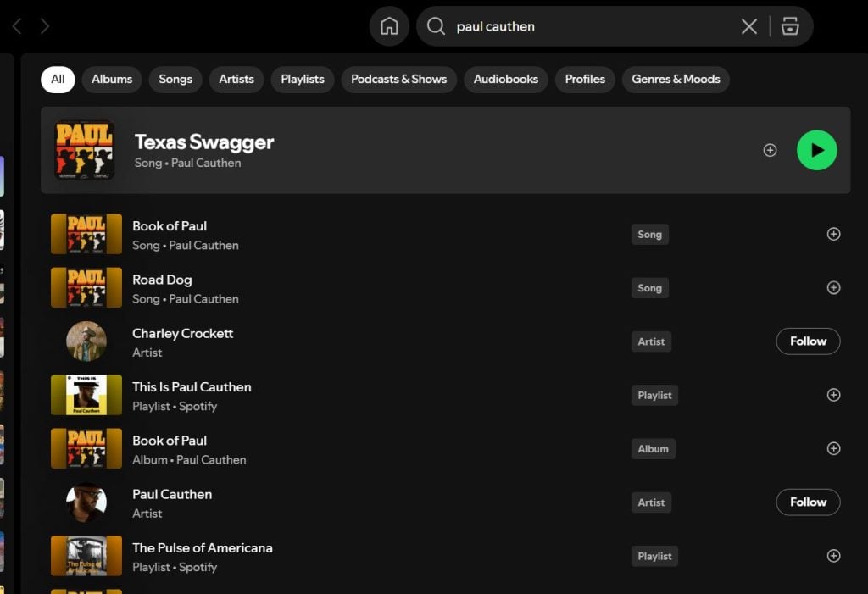Screen dimensions: 868x594
Task: Filter results by Podcasts & Shows
Action: pos(398,80)
